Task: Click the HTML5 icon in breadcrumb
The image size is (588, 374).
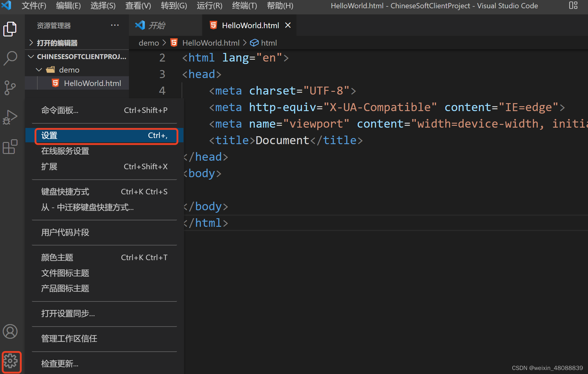Action: click(x=174, y=43)
